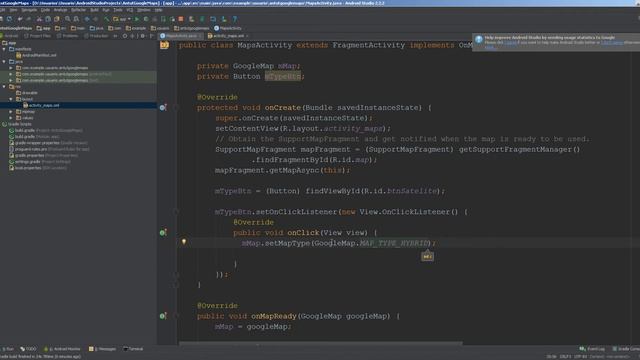Expand the mipmap folder

[11, 111]
